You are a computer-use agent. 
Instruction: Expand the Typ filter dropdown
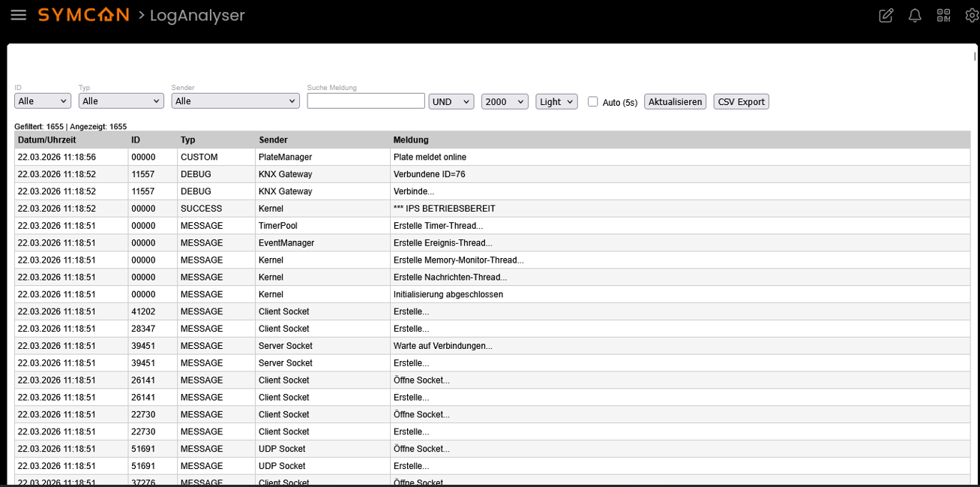tap(121, 101)
